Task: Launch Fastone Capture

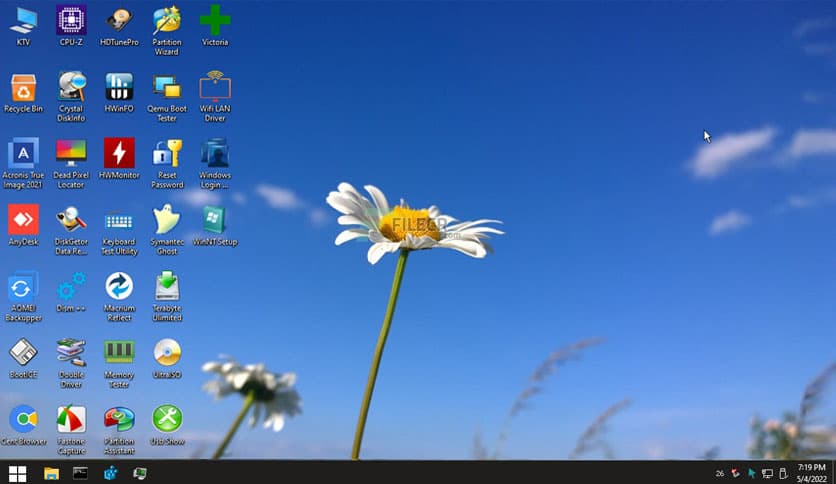Action: tap(71, 430)
